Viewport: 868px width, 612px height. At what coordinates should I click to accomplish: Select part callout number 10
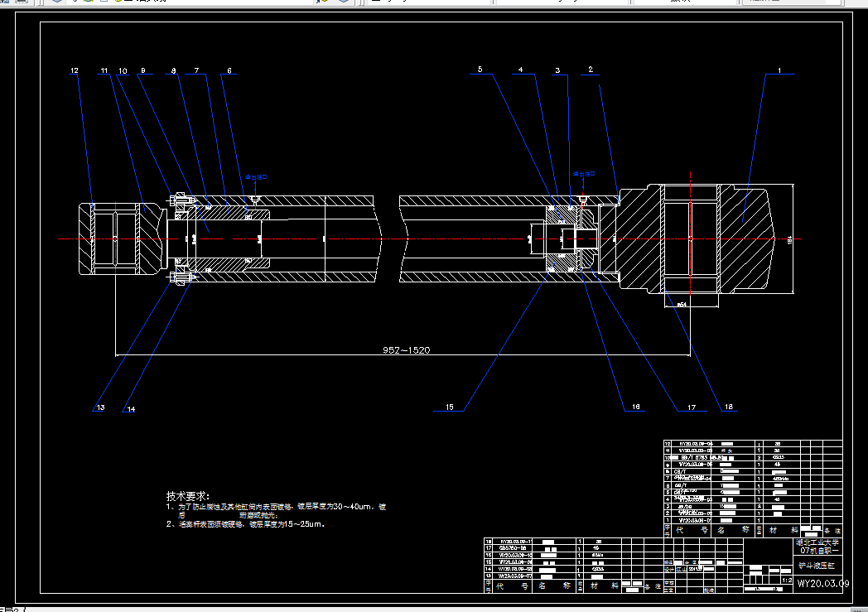[x=123, y=71]
